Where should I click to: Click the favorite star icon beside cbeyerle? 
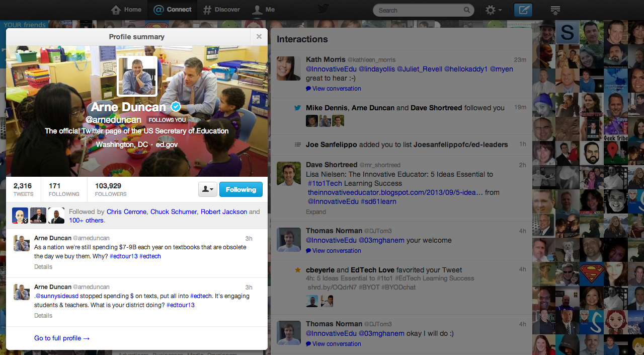point(297,269)
